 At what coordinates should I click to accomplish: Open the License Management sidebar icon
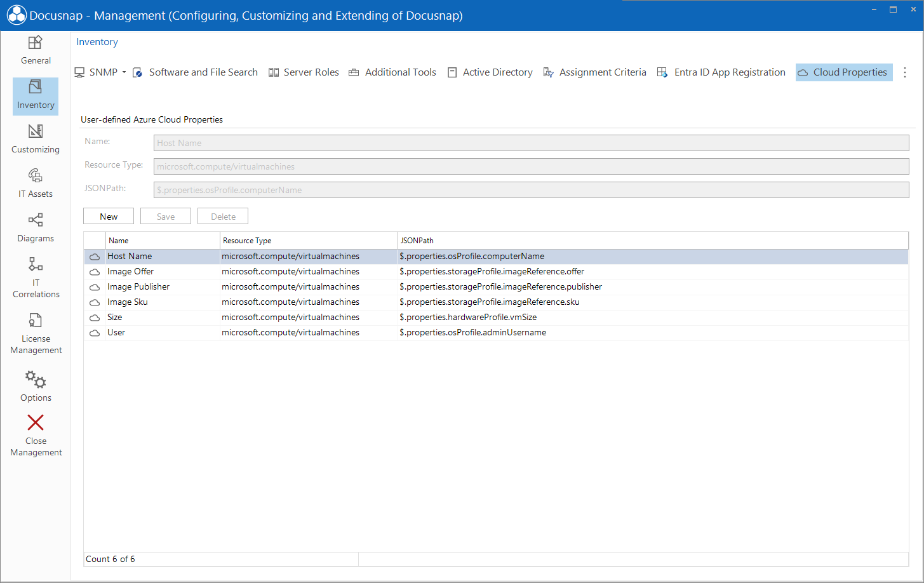tap(36, 320)
